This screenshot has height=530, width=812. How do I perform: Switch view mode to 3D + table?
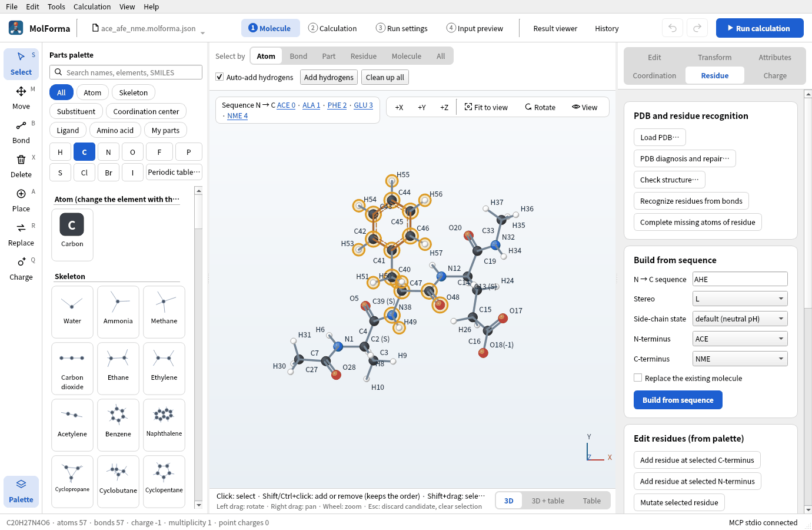click(x=548, y=501)
